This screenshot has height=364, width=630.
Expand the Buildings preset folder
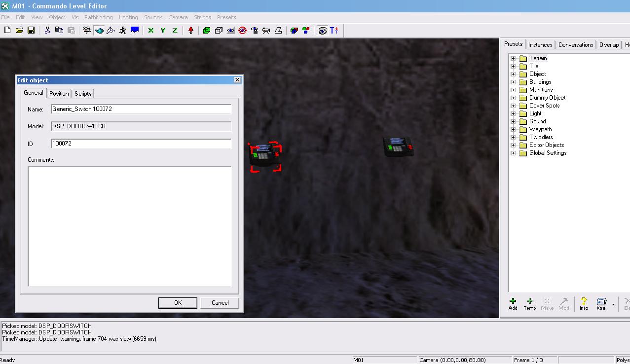[513, 82]
